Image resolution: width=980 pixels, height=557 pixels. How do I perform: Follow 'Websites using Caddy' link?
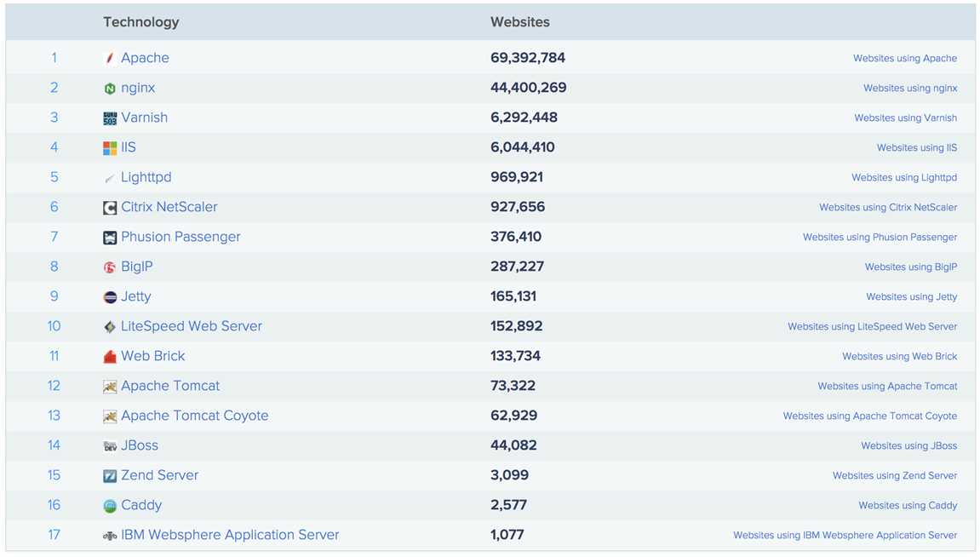908,505
